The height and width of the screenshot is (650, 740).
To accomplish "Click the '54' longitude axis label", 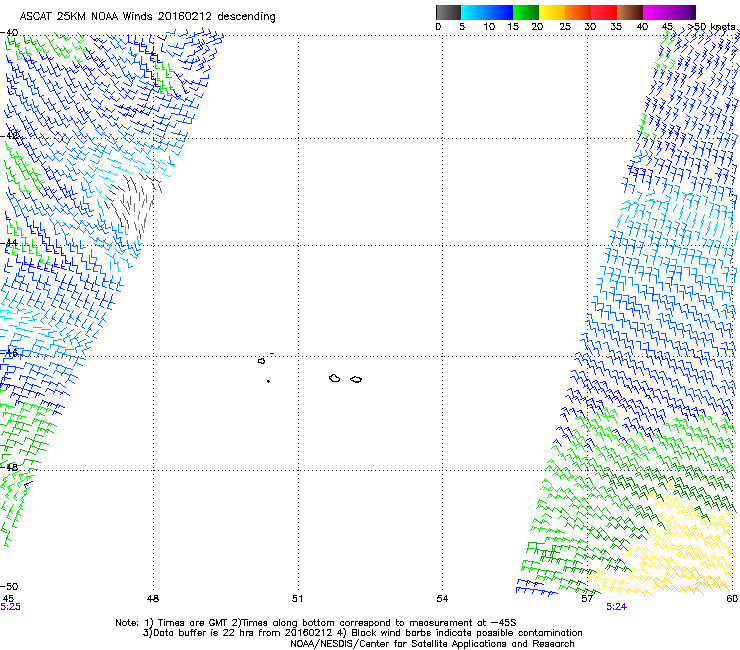I will pos(442,599).
